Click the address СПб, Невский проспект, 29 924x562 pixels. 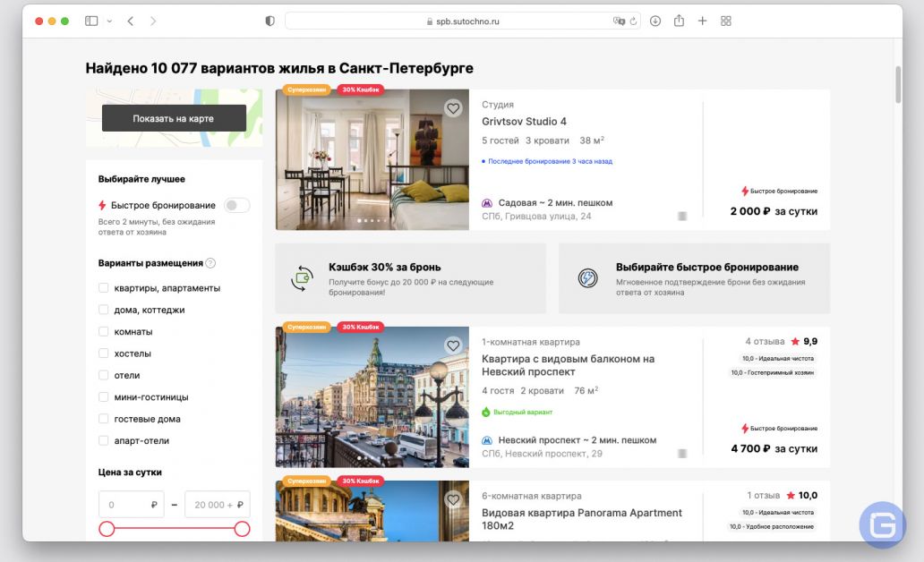[543, 455]
